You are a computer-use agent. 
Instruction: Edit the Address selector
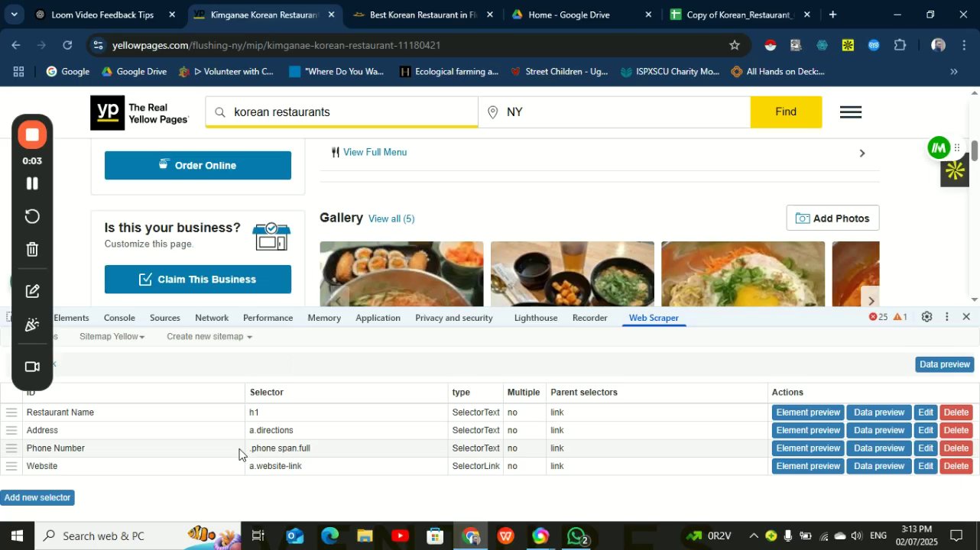(x=926, y=431)
